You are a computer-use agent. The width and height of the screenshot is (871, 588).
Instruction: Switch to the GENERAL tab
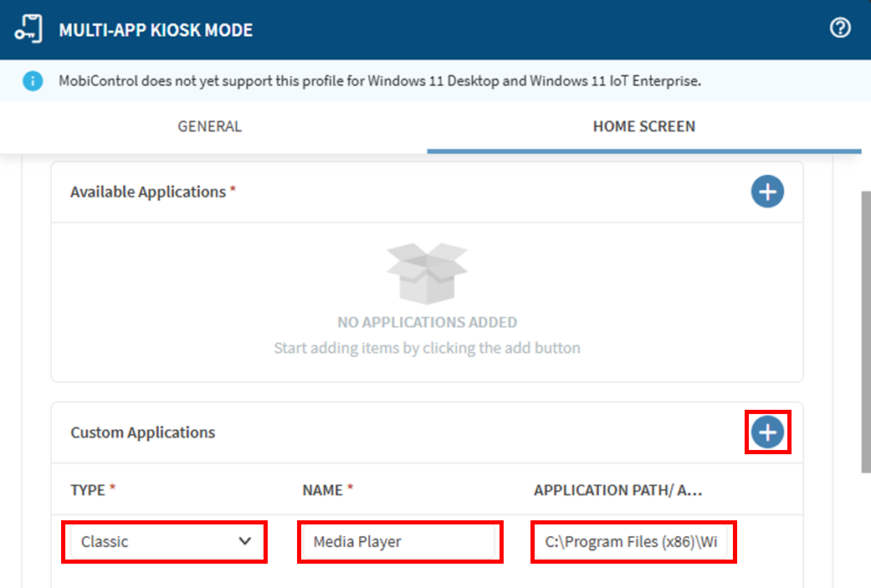click(209, 126)
